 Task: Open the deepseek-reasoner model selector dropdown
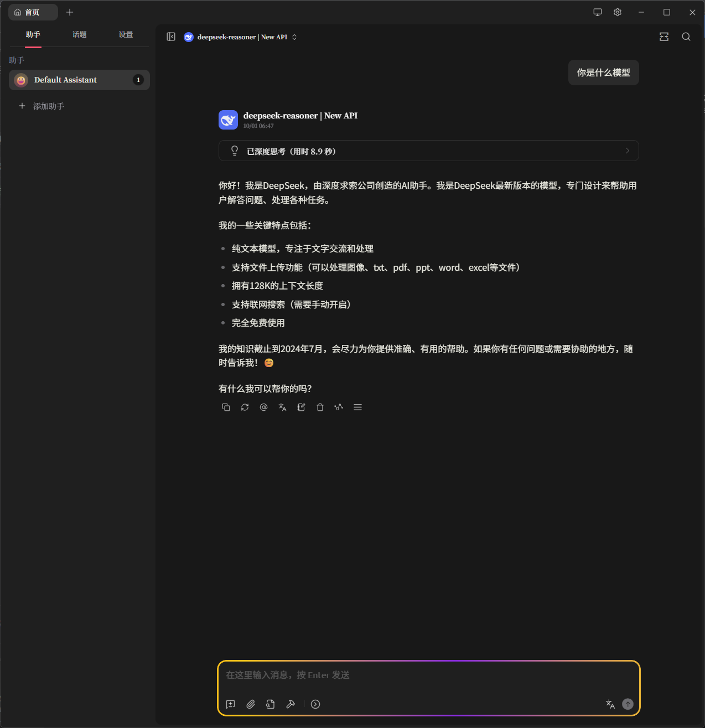point(241,37)
